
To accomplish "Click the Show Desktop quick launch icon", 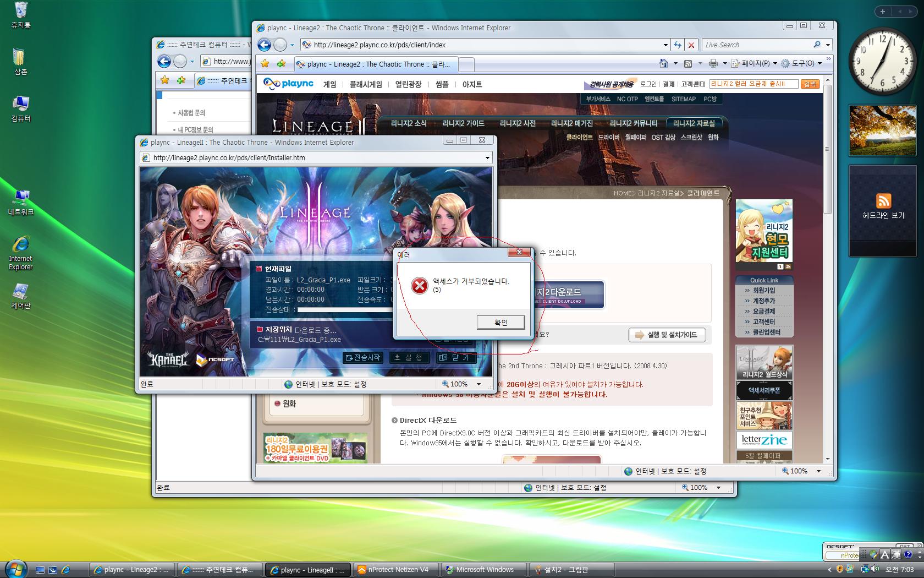I will click(x=40, y=570).
